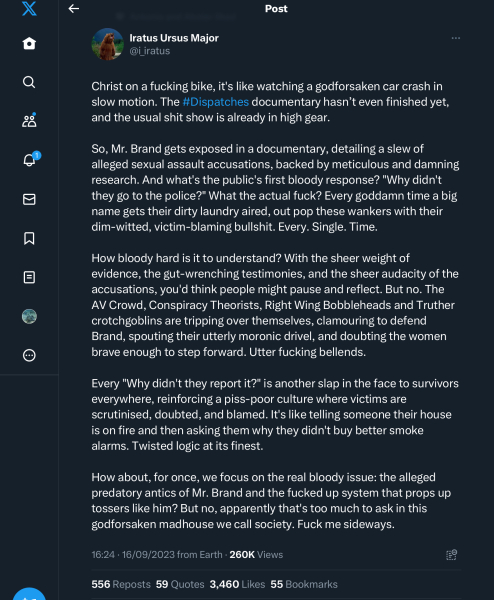Viewport: 494px width, 600px height.
Task: View the 3,460 Likes list
Action: pos(237,584)
